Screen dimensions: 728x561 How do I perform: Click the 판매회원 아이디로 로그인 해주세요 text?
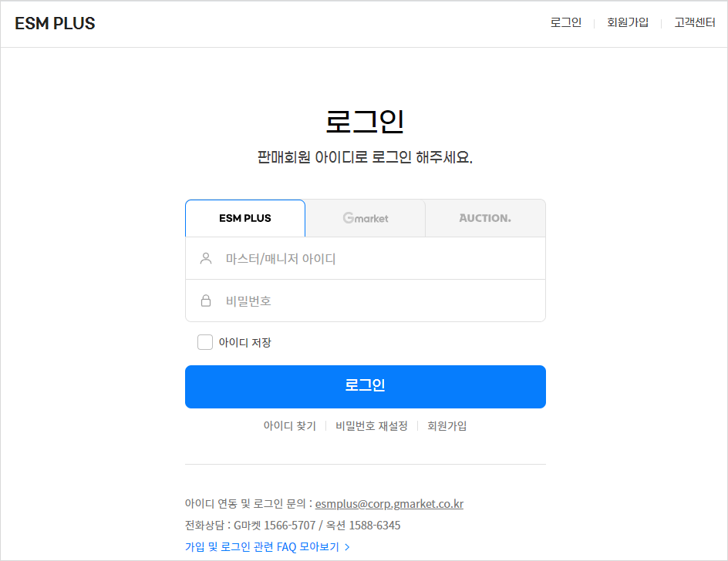click(365, 157)
